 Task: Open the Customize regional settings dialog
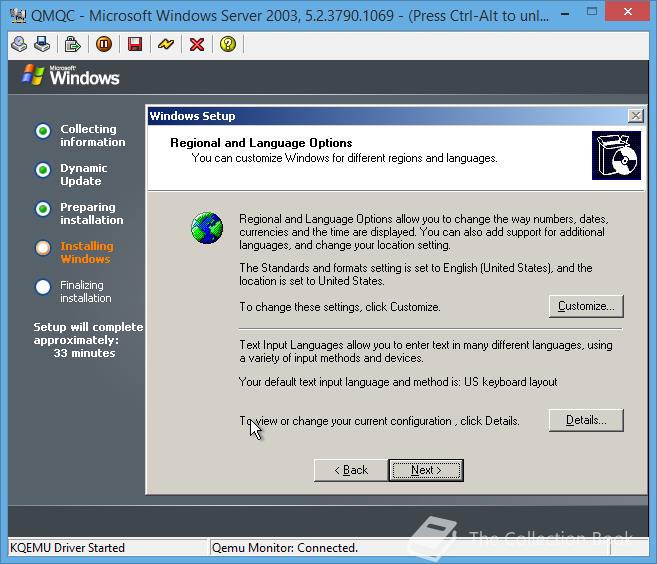coord(586,306)
